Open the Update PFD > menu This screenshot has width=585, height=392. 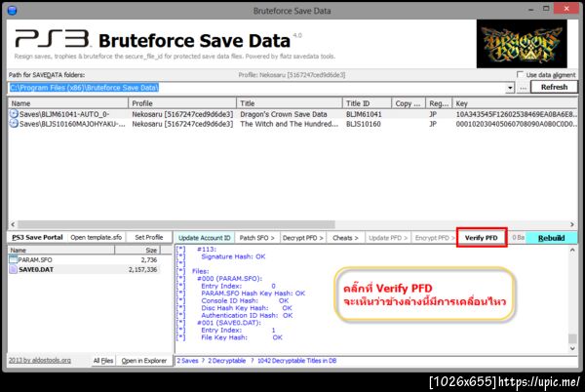point(388,238)
